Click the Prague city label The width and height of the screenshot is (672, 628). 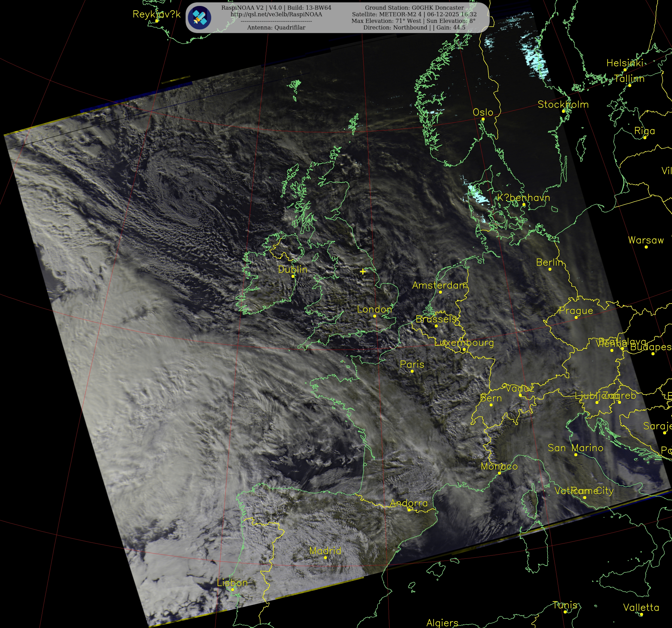pyautogui.click(x=576, y=311)
